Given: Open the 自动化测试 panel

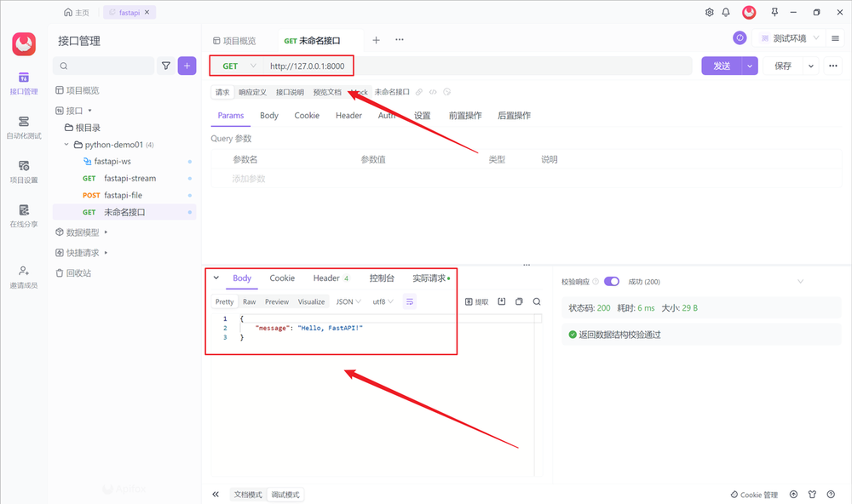Looking at the screenshot, I should pyautogui.click(x=23, y=129).
